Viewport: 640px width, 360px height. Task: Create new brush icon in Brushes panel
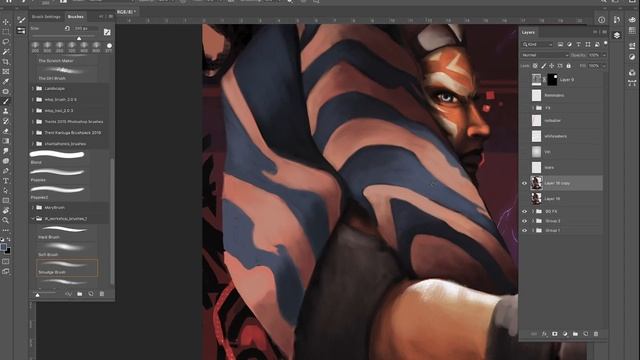pyautogui.click(x=91, y=294)
